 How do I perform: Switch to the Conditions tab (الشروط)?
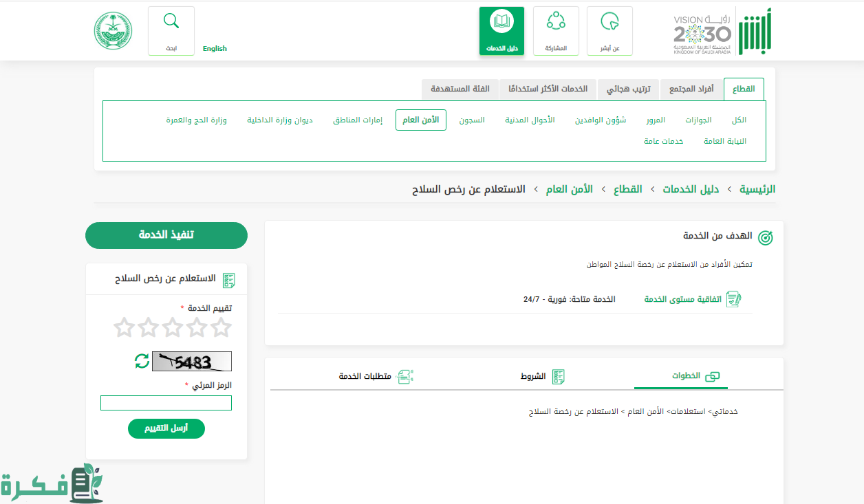point(542,376)
